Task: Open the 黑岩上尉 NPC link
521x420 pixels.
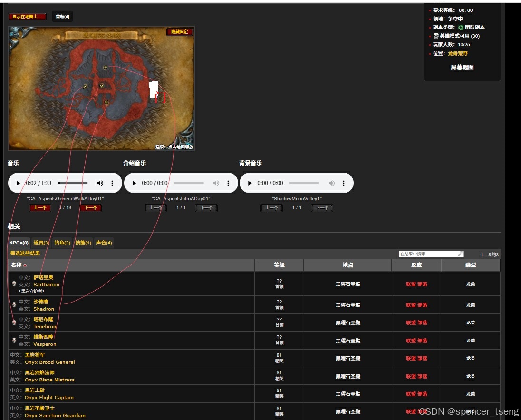Action: (x=35, y=390)
